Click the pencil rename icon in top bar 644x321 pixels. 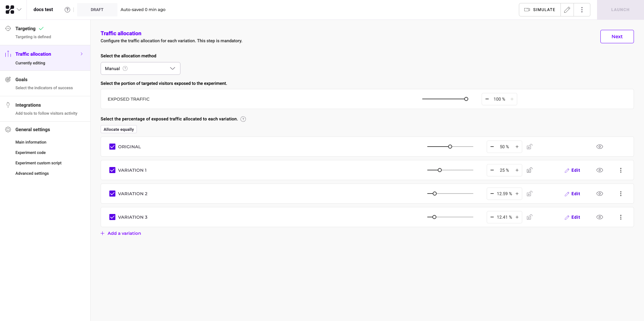tap(567, 10)
